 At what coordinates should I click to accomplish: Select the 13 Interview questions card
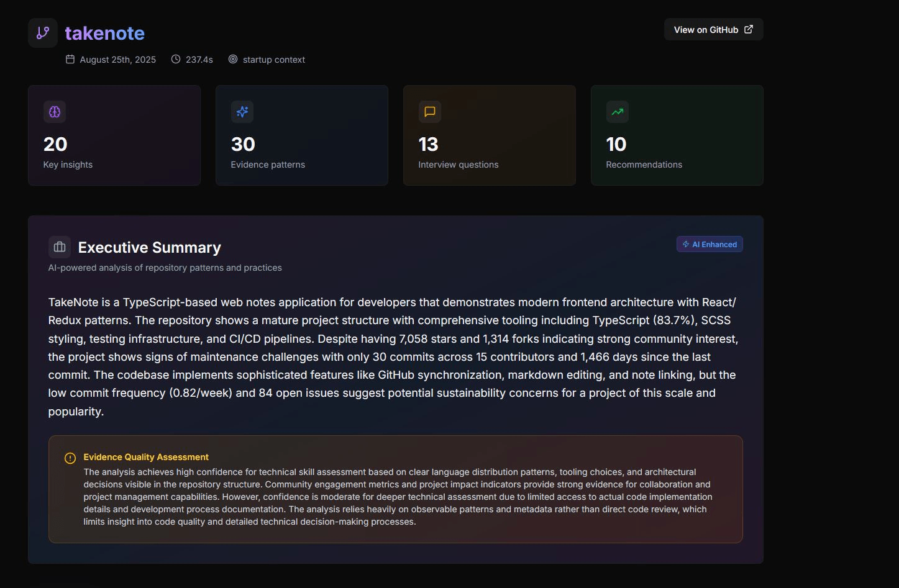[490, 135]
